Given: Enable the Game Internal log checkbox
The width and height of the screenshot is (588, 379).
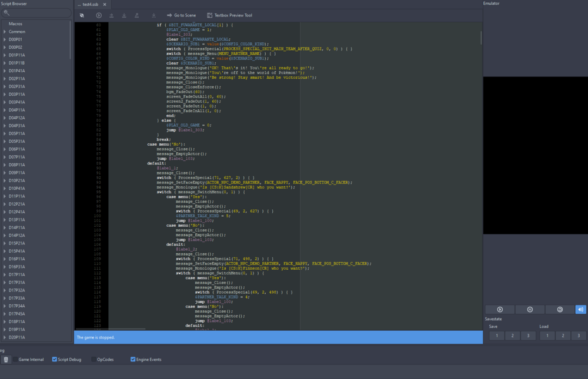Looking at the screenshot, I should click(x=16, y=359).
